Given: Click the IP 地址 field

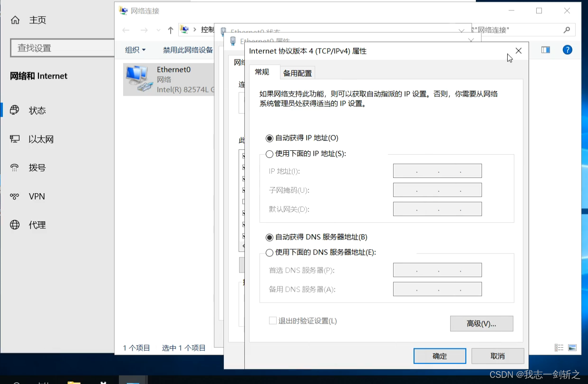Looking at the screenshot, I should (x=437, y=171).
